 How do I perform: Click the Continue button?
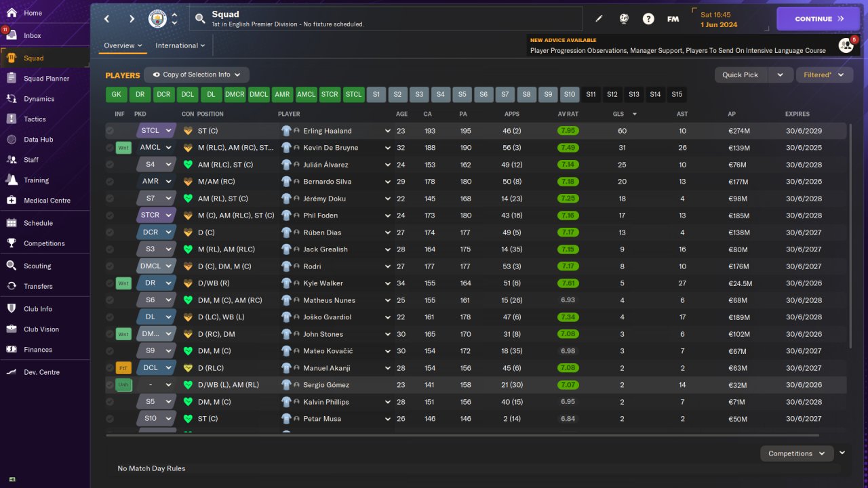point(818,19)
